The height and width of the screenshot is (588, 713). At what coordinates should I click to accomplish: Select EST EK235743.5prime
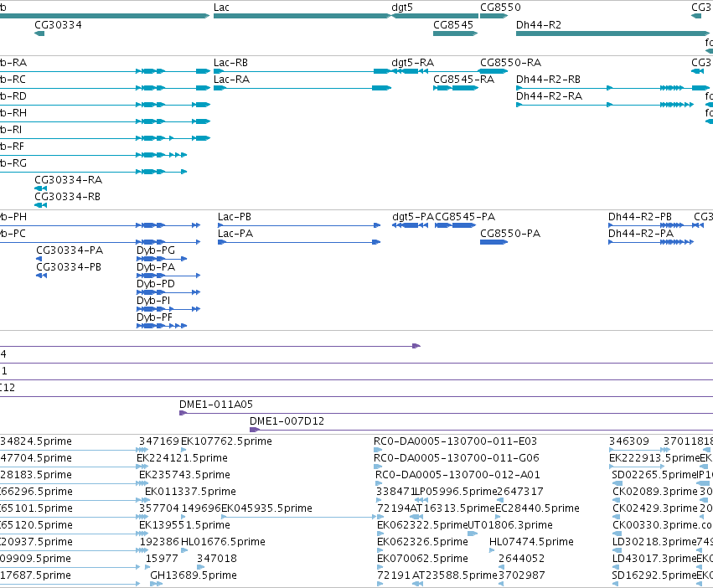[x=142, y=483]
